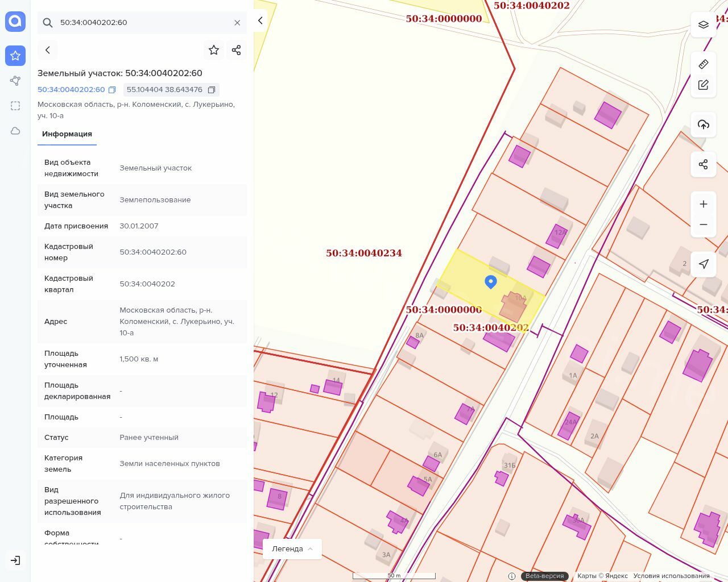Add parcel to favorites with star icon
This screenshot has width=728, height=582.
(214, 50)
